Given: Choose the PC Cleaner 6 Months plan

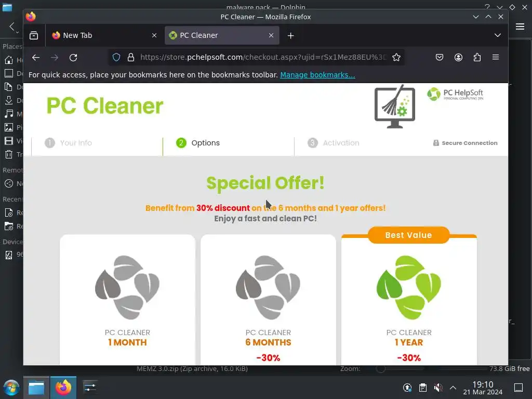Looking at the screenshot, I should [x=269, y=300].
